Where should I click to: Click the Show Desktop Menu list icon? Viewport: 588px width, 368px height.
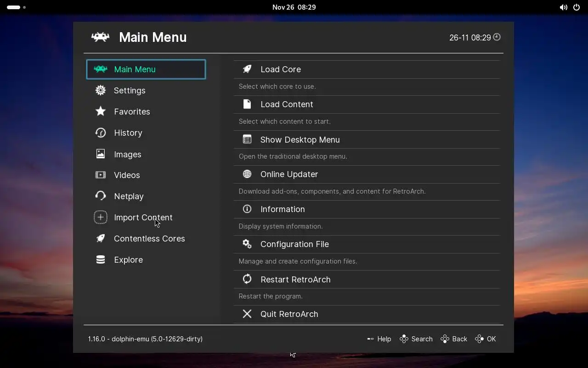coord(247,139)
